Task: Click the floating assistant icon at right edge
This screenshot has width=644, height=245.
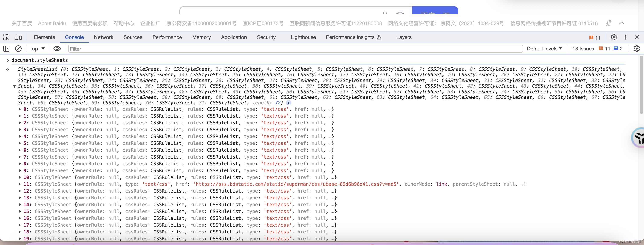Action: coord(638,138)
